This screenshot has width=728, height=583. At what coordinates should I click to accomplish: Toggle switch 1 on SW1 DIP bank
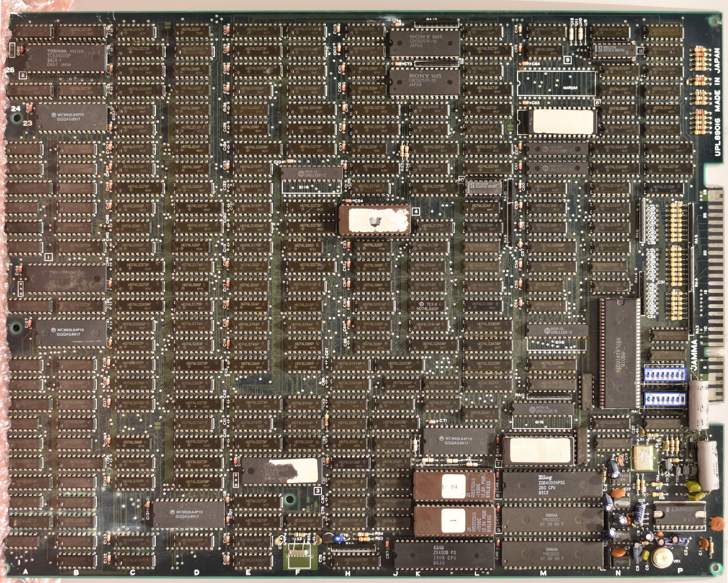649,375
